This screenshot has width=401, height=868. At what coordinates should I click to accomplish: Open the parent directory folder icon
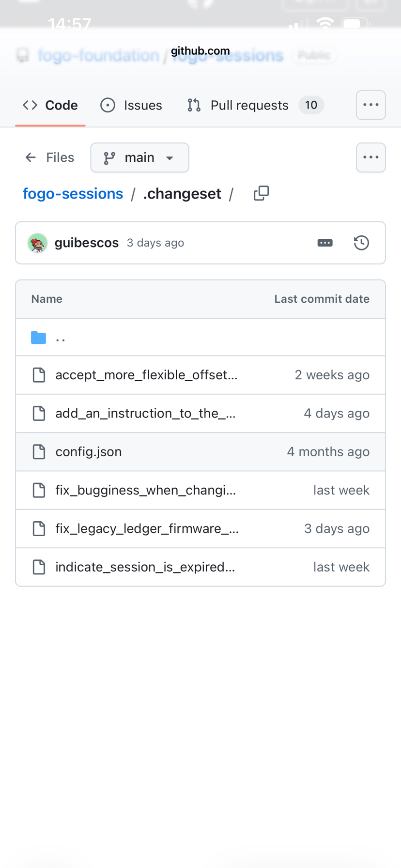[x=39, y=338]
